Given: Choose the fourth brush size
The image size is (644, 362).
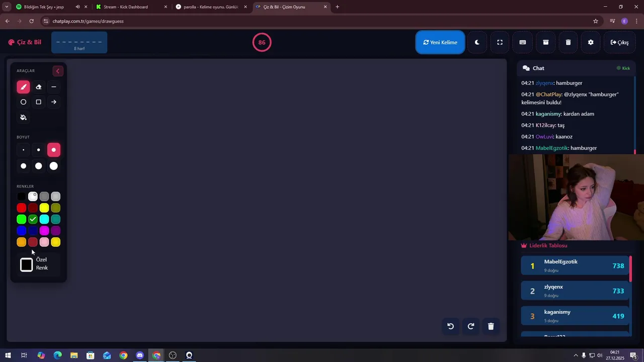Looking at the screenshot, I should tap(23, 166).
